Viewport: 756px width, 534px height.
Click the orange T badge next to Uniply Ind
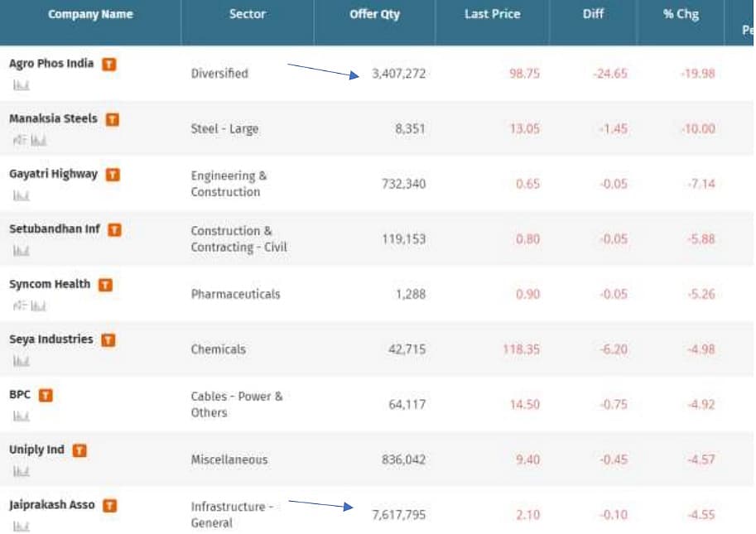(79, 450)
